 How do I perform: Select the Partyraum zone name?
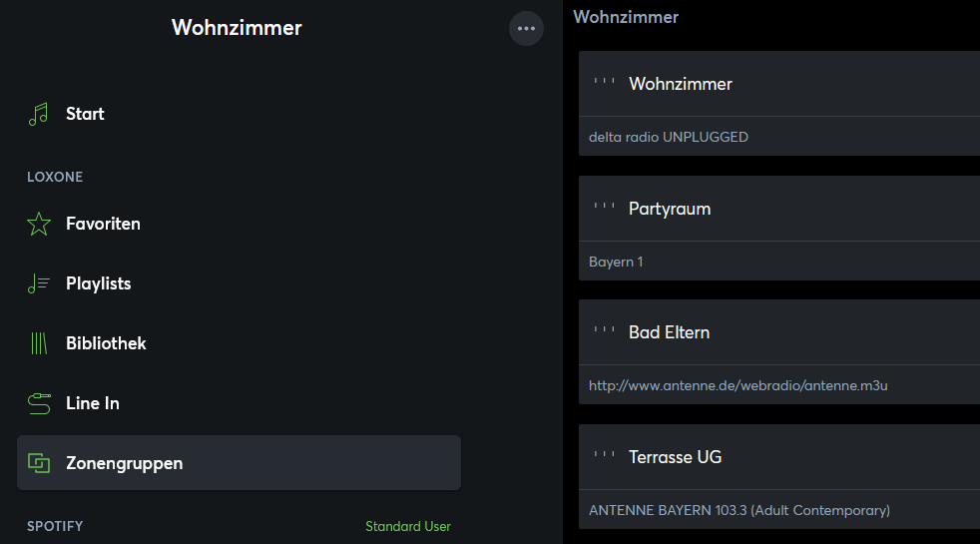click(x=670, y=209)
